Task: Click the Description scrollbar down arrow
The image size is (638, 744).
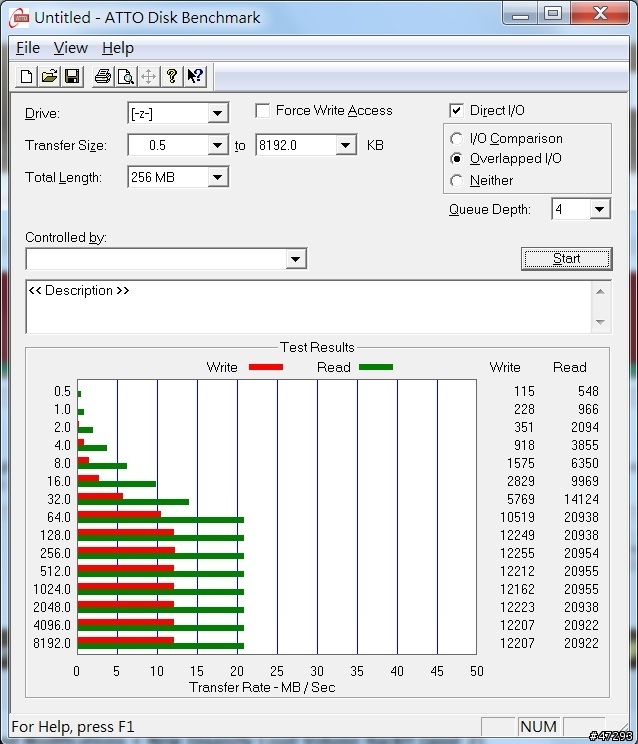Action: click(x=600, y=322)
